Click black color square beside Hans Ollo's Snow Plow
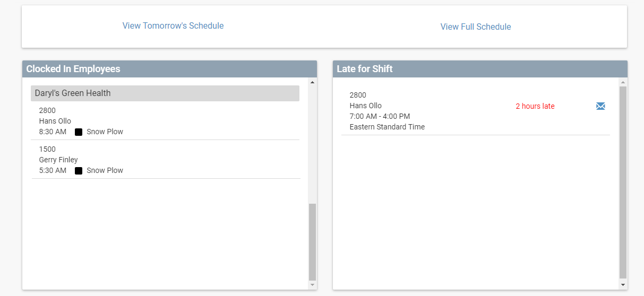 point(79,132)
